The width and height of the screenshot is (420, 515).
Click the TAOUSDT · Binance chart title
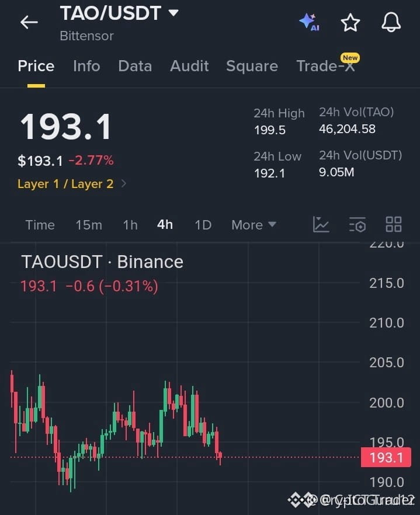[102, 262]
